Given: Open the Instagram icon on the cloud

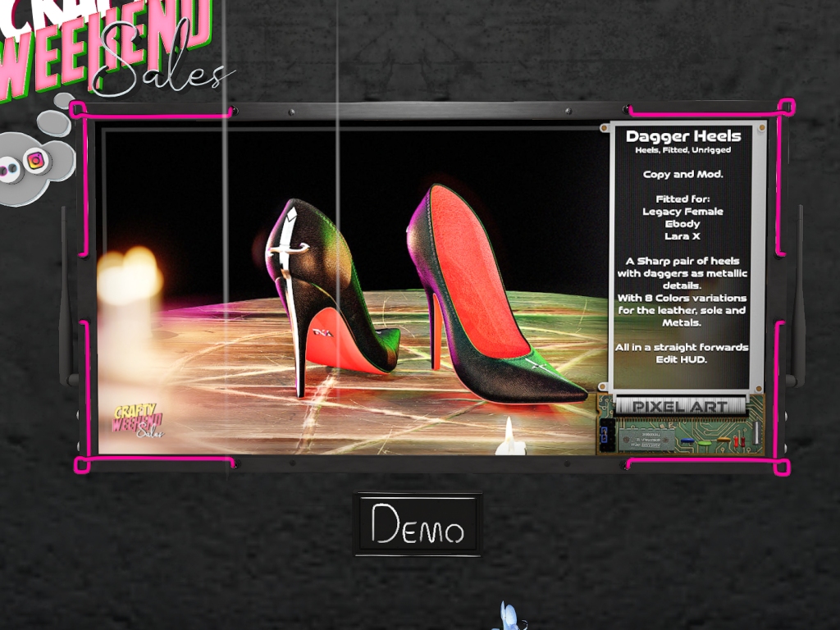Looking at the screenshot, I should (x=34, y=161).
